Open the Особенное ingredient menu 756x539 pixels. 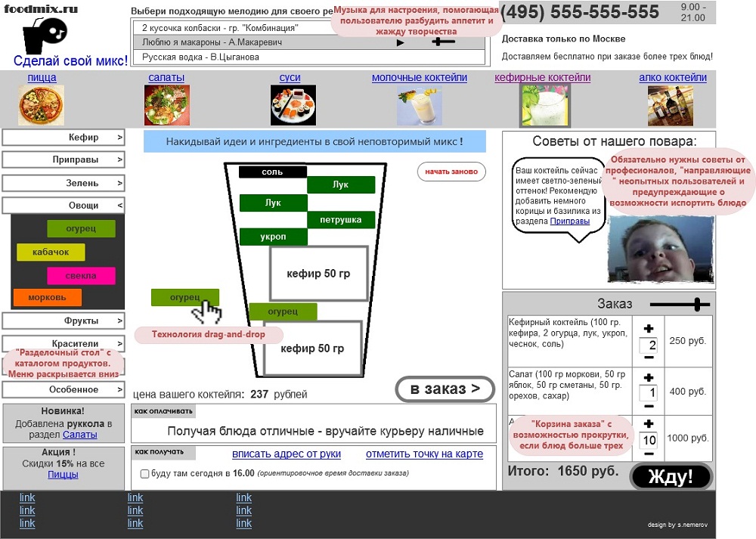pos(64,390)
